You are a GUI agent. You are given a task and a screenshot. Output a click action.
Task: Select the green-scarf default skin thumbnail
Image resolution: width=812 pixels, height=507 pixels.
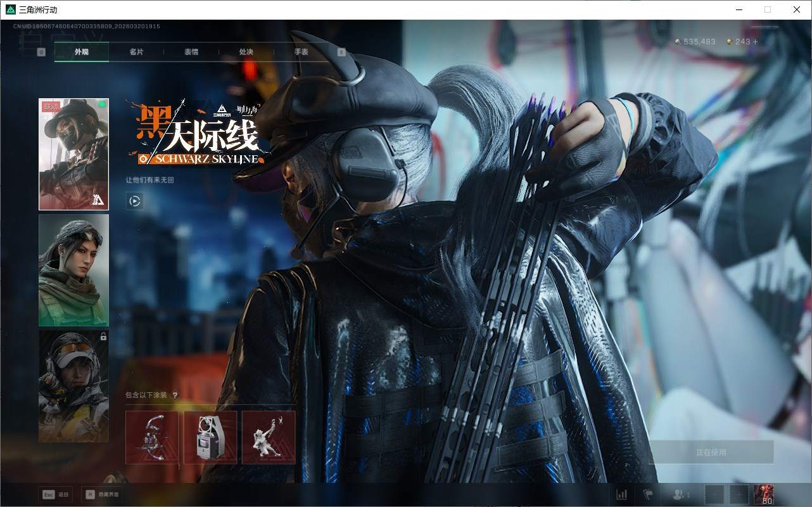pos(73,270)
